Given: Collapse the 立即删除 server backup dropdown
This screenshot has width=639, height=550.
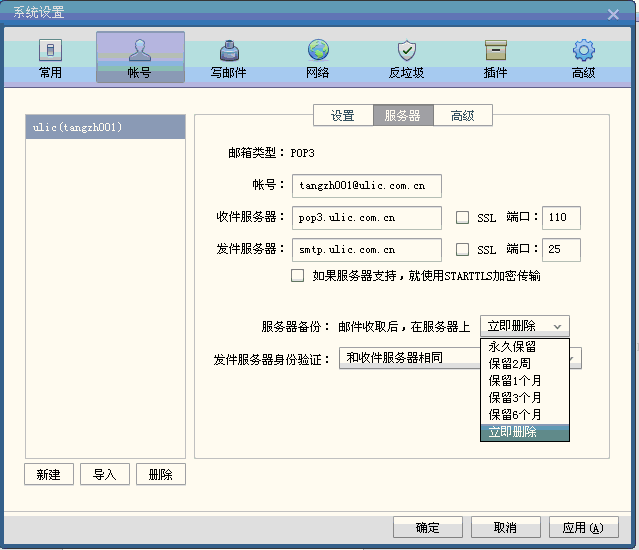Looking at the screenshot, I should coord(525,326).
